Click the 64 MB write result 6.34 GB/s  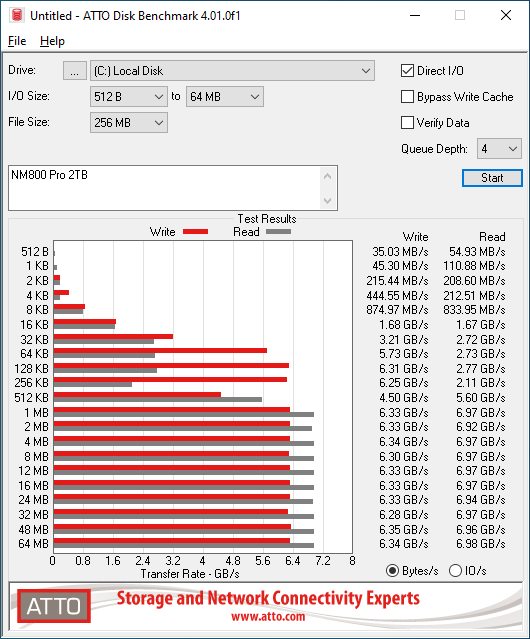(x=404, y=544)
